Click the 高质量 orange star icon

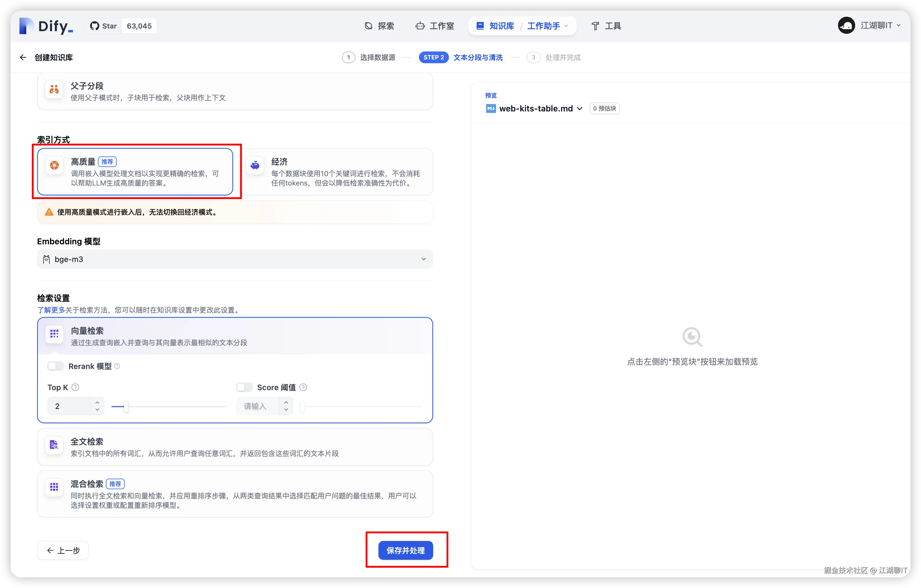click(x=54, y=165)
